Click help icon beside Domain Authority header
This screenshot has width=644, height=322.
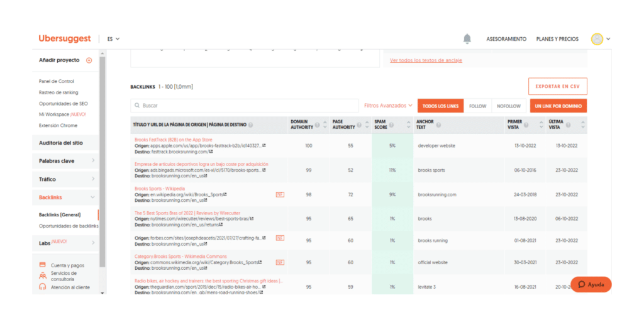click(x=317, y=125)
